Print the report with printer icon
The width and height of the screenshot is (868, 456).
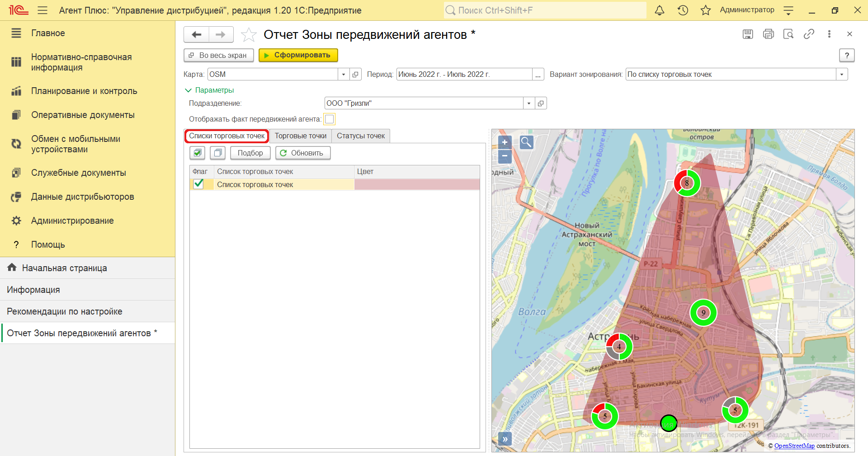click(x=768, y=34)
